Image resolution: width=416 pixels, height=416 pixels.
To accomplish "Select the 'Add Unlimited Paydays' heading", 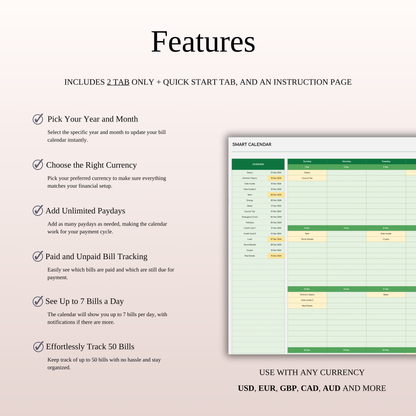I will [x=85, y=211].
